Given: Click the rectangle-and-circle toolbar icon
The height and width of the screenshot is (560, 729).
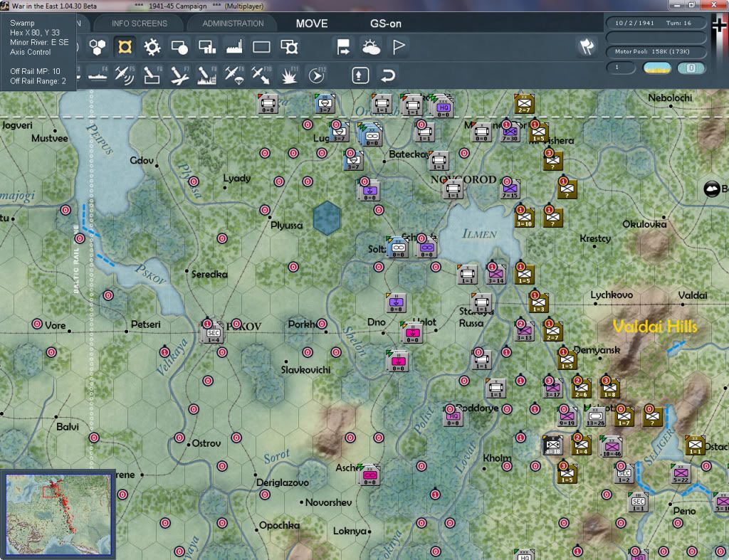Looking at the screenshot, I should pos(179,47).
